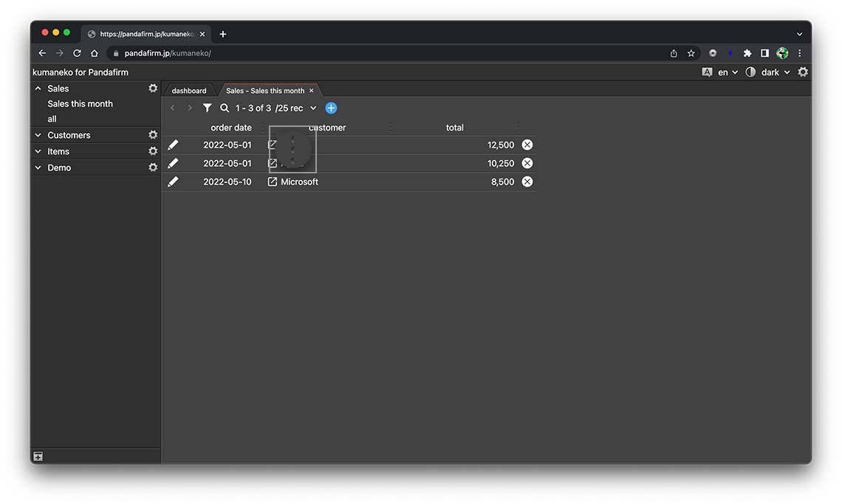The width and height of the screenshot is (842, 504).
Task: Delete the row with total 12,500
Action: click(x=527, y=145)
